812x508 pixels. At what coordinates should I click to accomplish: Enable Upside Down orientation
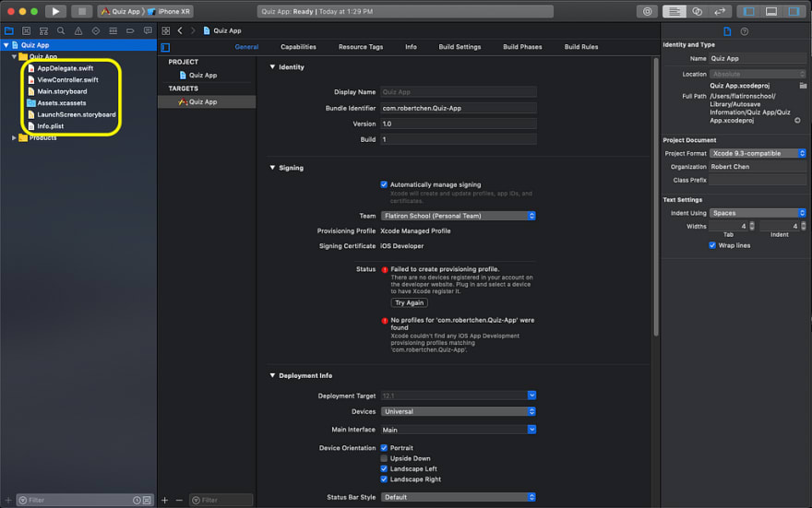pyautogui.click(x=384, y=458)
